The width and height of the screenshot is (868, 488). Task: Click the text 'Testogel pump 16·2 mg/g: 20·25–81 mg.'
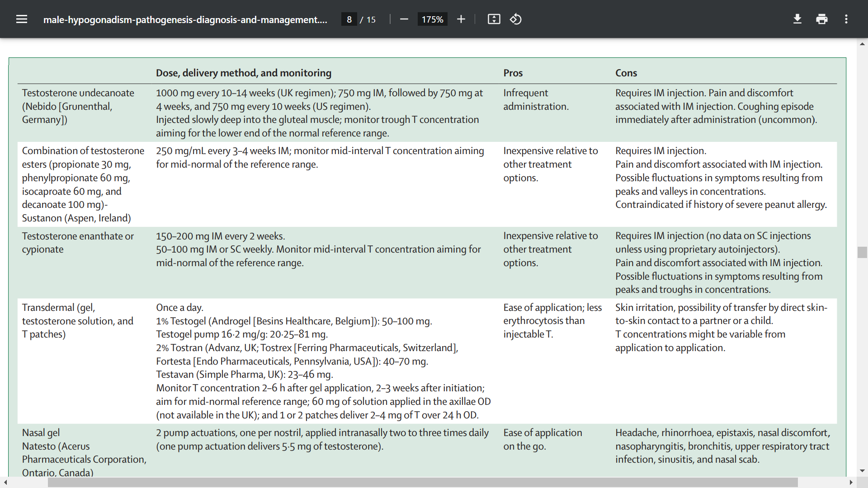[242, 334]
